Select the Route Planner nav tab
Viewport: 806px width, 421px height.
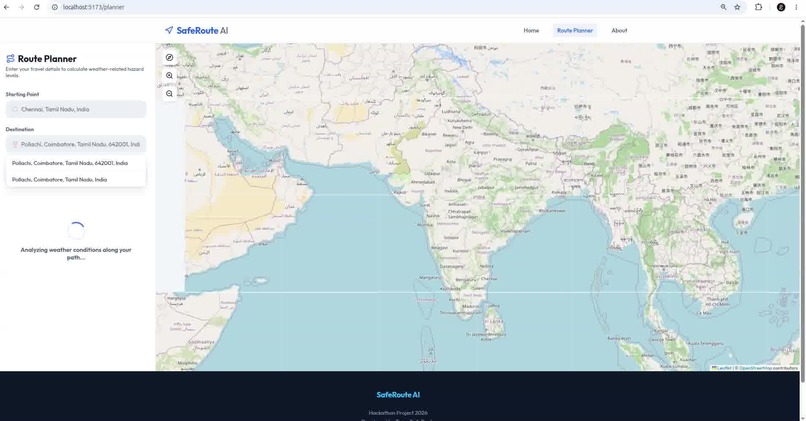coord(575,30)
